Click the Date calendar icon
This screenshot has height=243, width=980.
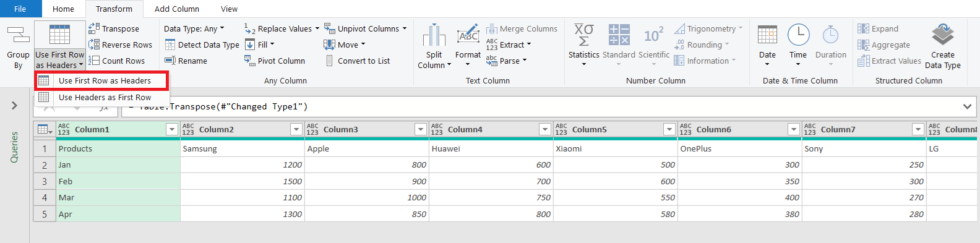[767, 35]
